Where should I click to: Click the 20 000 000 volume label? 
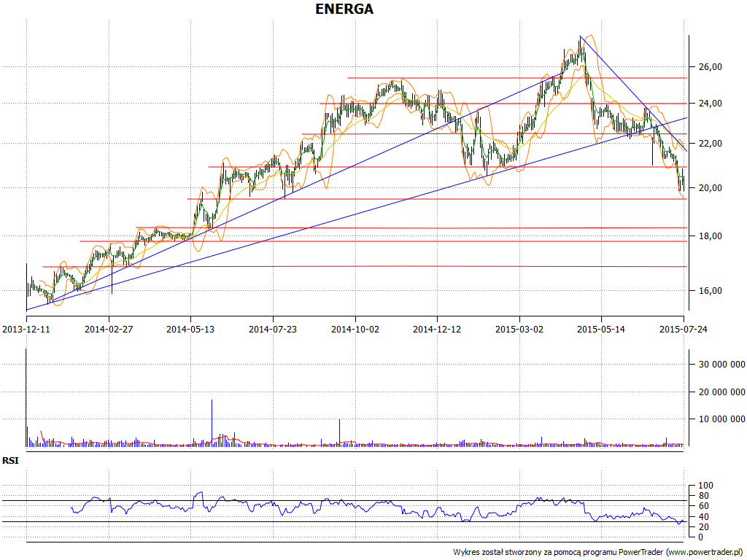click(721, 392)
